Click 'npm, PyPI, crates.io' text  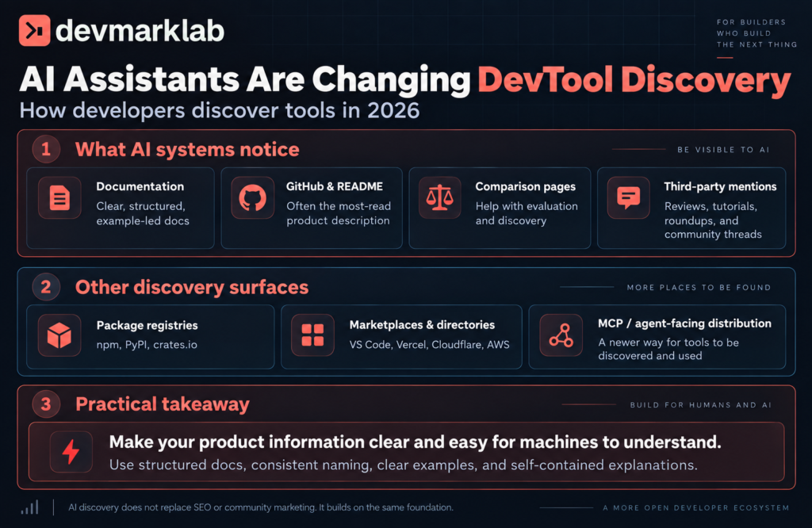[147, 345]
